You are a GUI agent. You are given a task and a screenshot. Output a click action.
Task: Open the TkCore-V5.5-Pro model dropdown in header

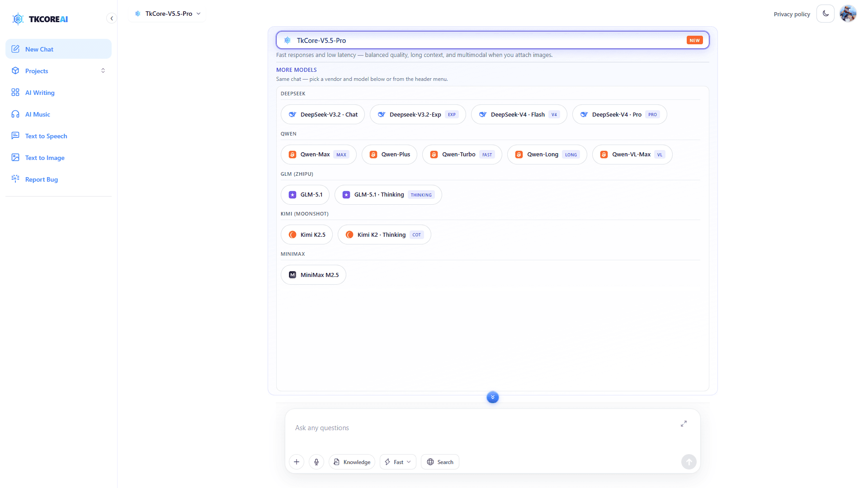(x=167, y=14)
